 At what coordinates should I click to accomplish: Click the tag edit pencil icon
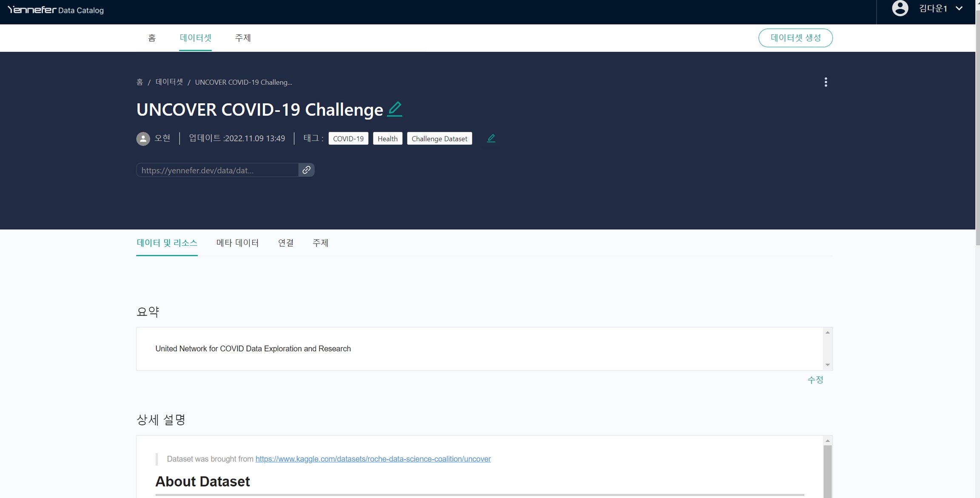(491, 138)
